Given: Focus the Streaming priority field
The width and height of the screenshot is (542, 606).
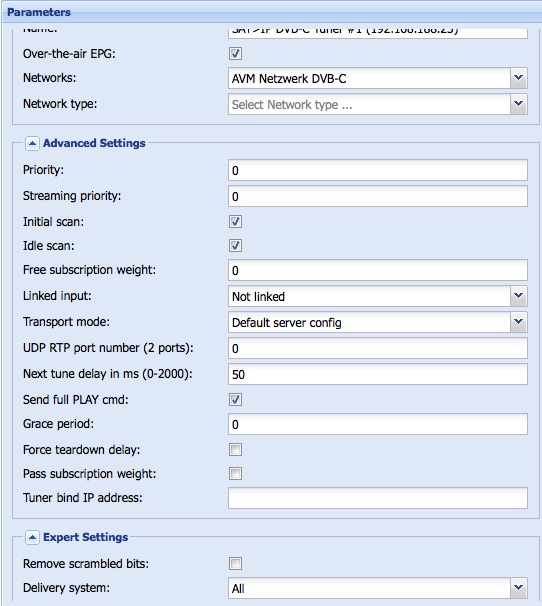Looking at the screenshot, I should point(378,196).
